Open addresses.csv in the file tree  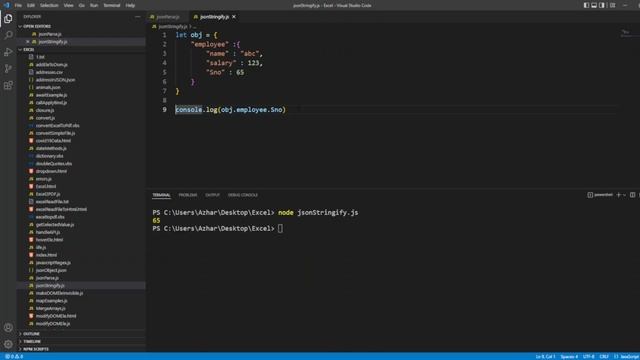[x=49, y=72]
